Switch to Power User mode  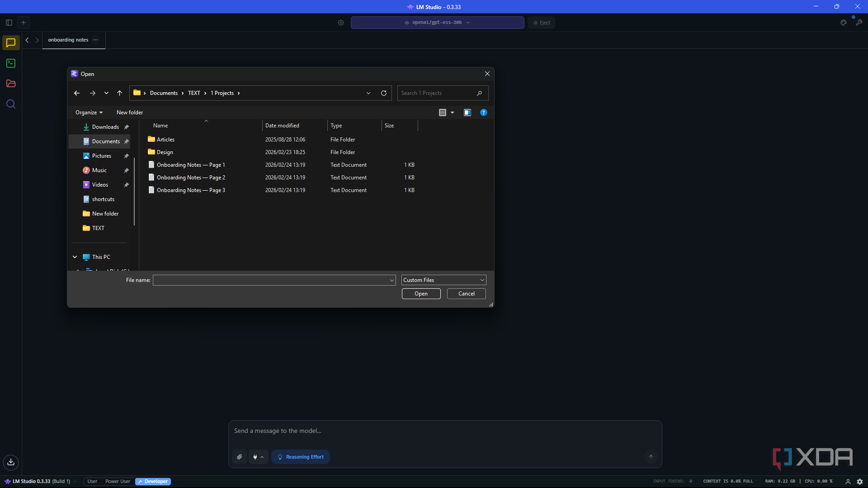pos(118,482)
